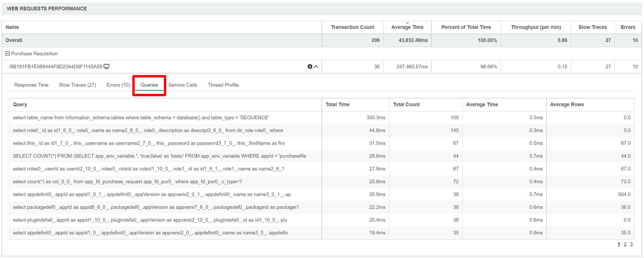644x258 pixels.
Task: Sort by Percent of Total Time header
Action: 466,27
